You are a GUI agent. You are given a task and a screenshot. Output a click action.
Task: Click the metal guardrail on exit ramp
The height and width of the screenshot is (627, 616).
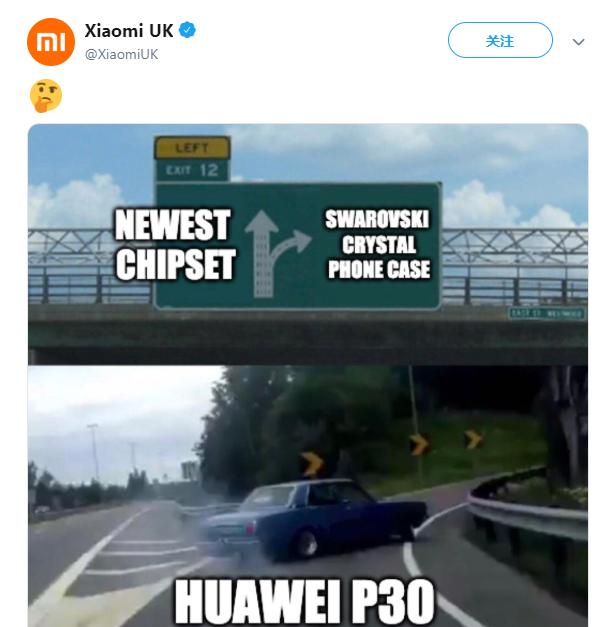[527, 515]
